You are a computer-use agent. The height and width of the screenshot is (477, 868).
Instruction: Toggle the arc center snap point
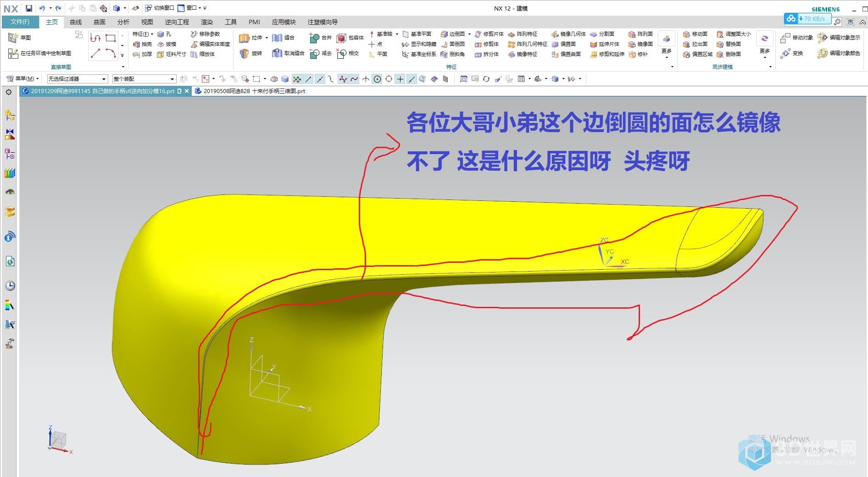377,79
